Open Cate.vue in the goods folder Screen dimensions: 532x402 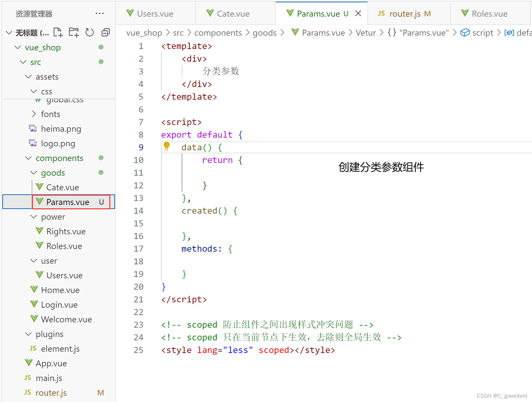pyautogui.click(x=59, y=187)
